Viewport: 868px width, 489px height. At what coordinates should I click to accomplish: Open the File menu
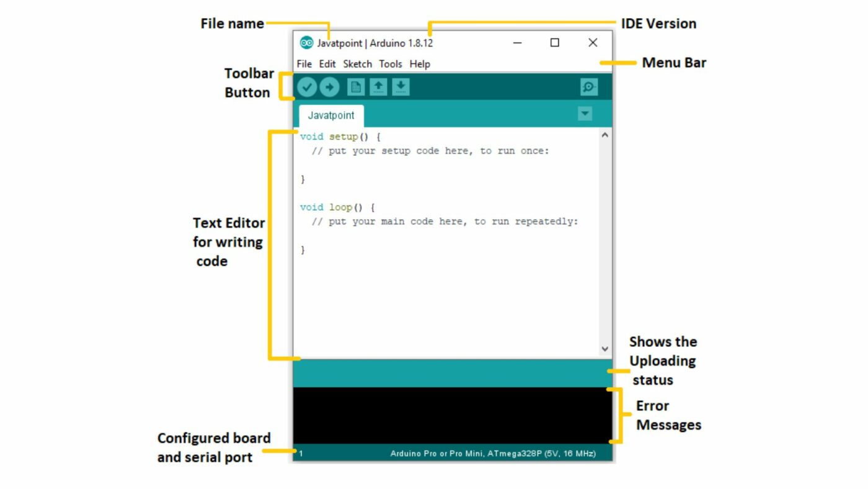304,64
